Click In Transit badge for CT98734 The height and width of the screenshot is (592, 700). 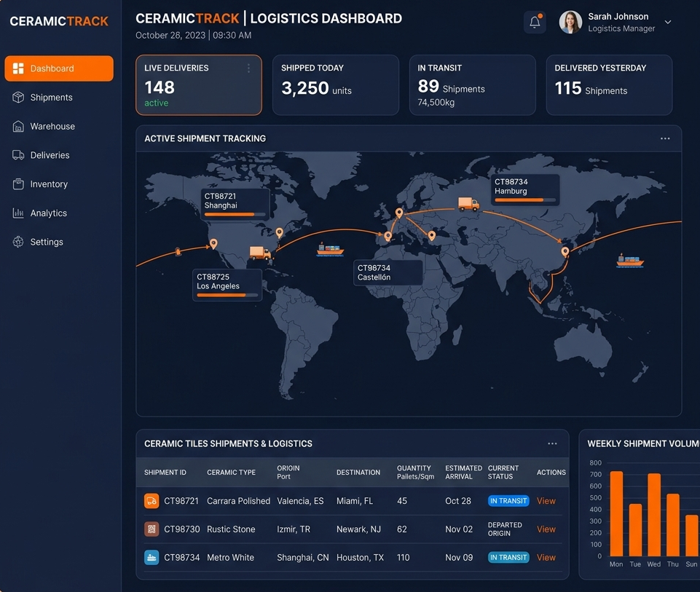(x=508, y=557)
